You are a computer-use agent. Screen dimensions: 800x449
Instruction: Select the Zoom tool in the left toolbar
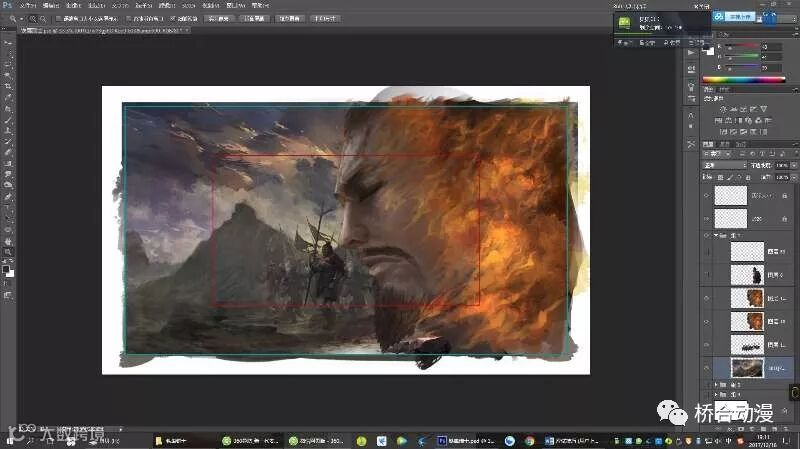pyautogui.click(x=8, y=252)
